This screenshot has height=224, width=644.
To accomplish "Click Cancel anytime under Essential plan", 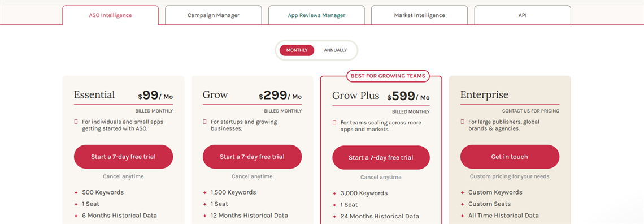I will pos(123,176).
